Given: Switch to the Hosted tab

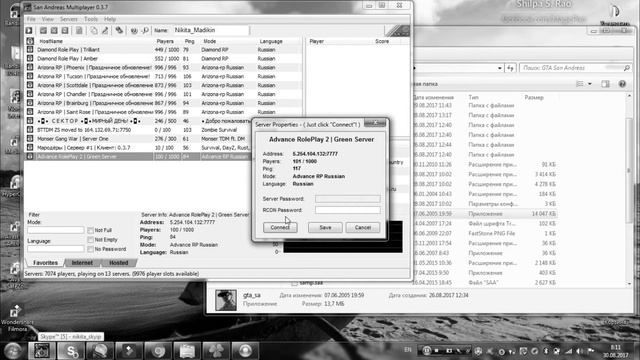Looking at the screenshot, I should click(x=118, y=263).
